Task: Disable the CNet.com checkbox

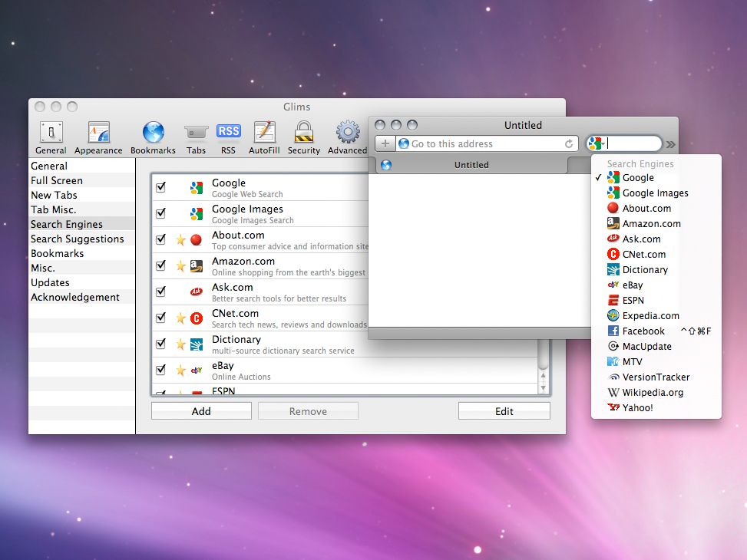Action: [x=161, y=317]
